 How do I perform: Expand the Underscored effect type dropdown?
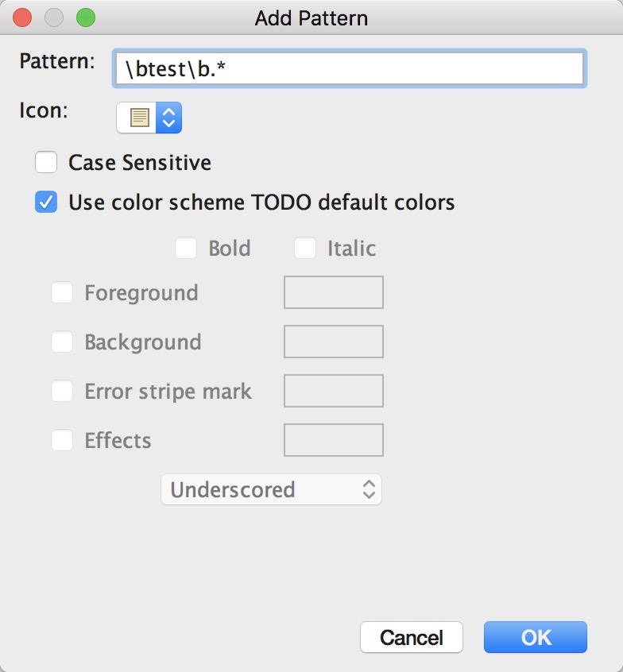click(x=271, y=490)
